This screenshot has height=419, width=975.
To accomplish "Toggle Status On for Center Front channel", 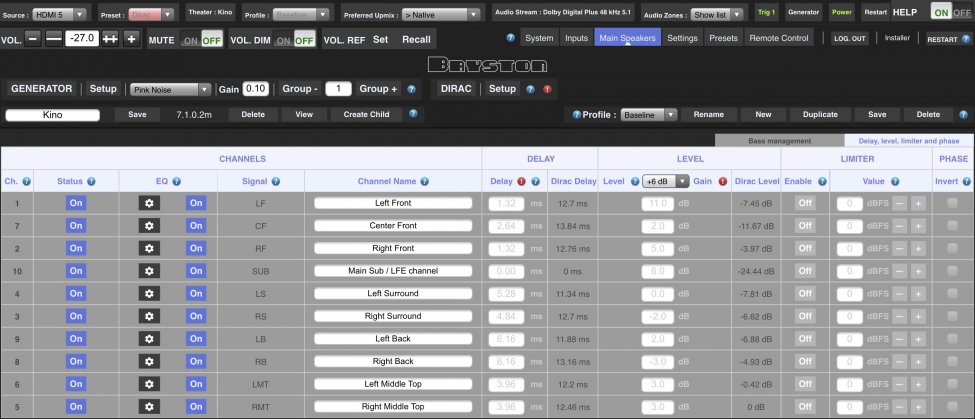I will tap(76, 226).
